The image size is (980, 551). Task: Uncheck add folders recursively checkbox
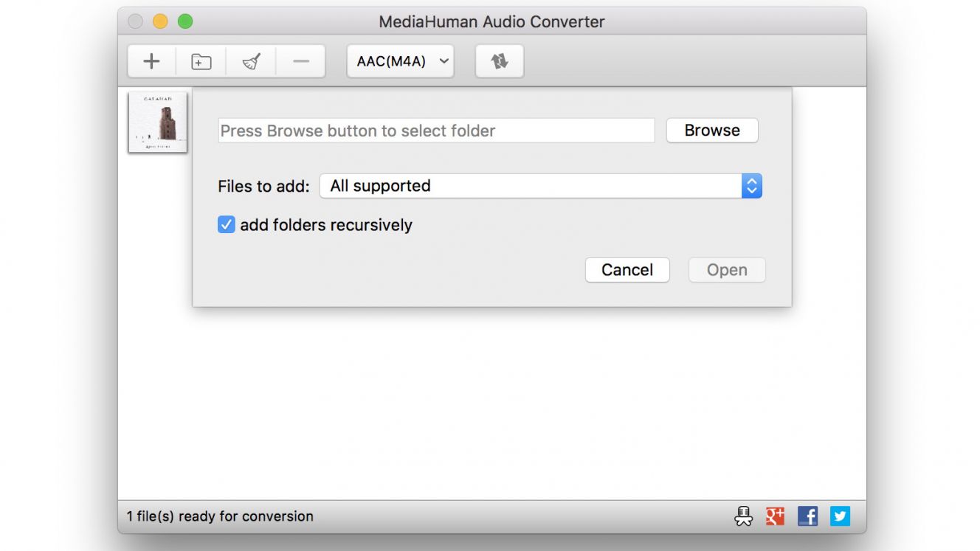click(x=227, y=225)
